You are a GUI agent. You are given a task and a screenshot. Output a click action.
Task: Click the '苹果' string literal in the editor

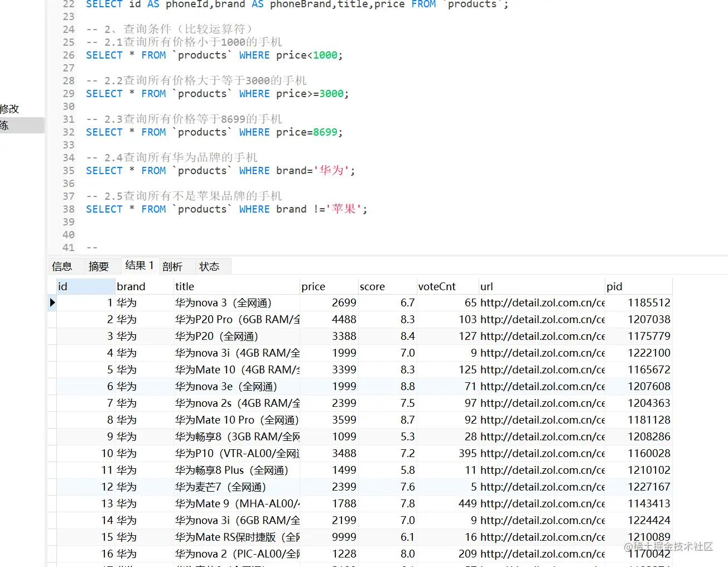[344, 209]
